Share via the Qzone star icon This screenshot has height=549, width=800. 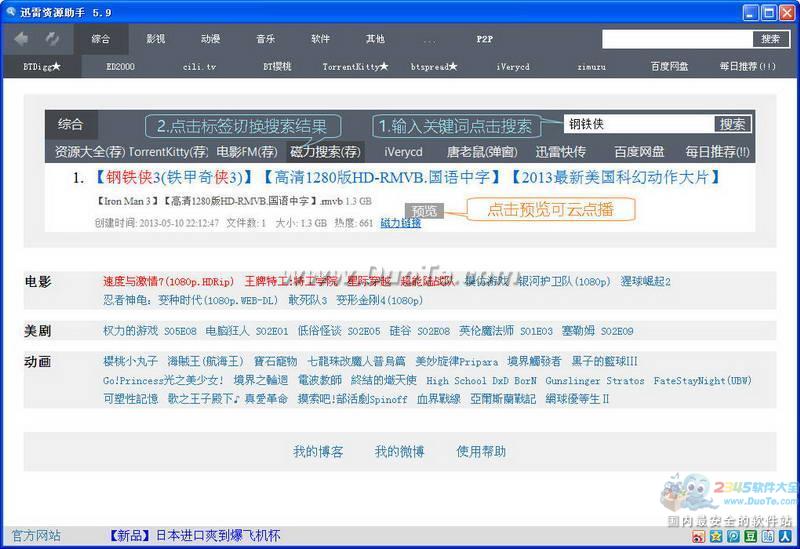[x=716, y=536]
